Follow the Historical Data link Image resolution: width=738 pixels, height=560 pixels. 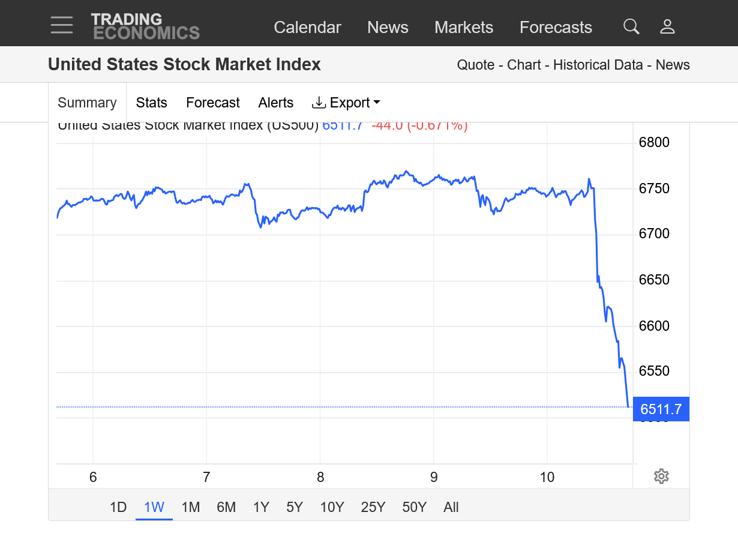(x=598, y=65)
